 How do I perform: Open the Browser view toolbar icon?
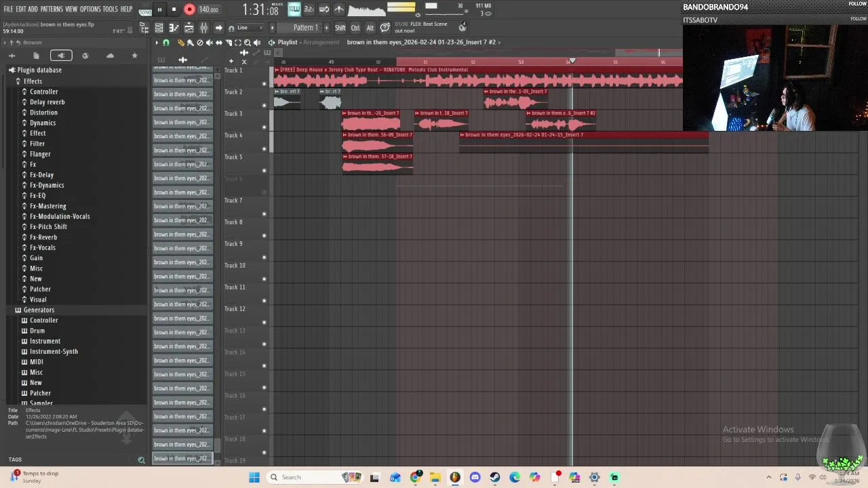pyautogui.click(x=144, y=28)
